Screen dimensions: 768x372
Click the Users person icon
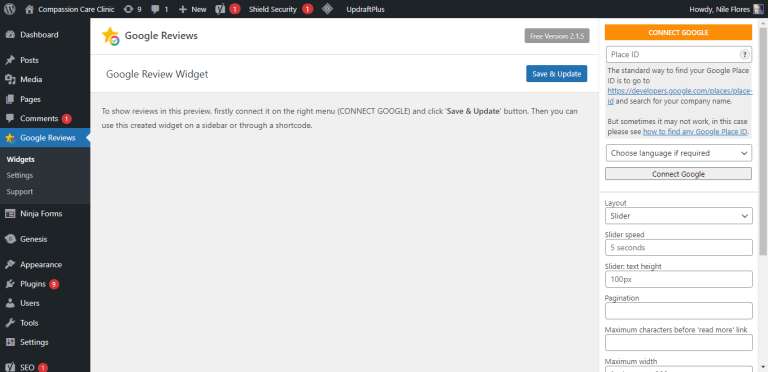point(10,303)
